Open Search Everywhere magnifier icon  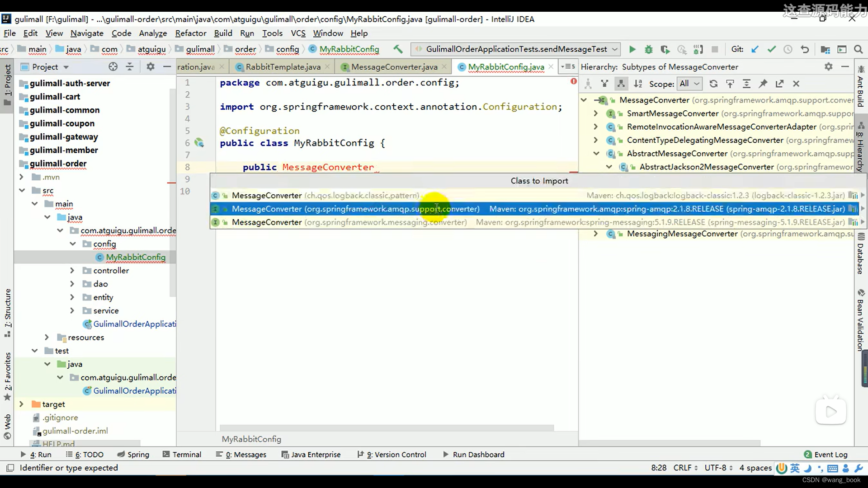pos(858,49)
